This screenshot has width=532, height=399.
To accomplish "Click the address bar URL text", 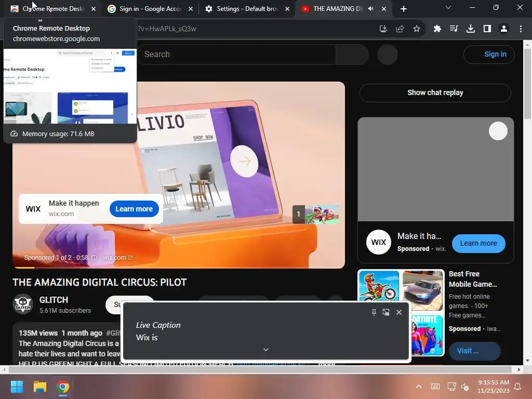I will click(x=167, y=29).
